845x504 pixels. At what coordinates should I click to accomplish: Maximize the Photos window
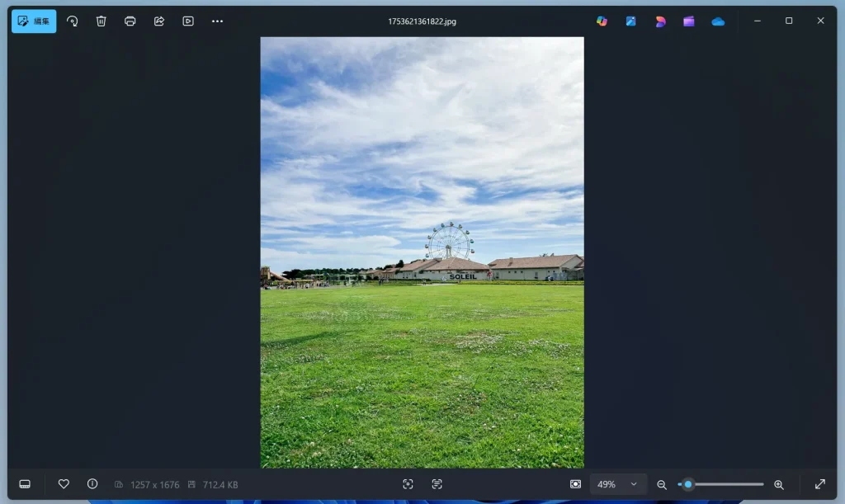tap(788, 21)
